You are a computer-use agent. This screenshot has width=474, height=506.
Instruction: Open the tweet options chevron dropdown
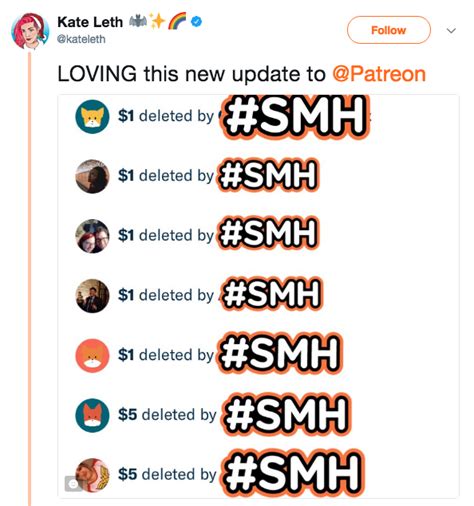coord(451,31)
